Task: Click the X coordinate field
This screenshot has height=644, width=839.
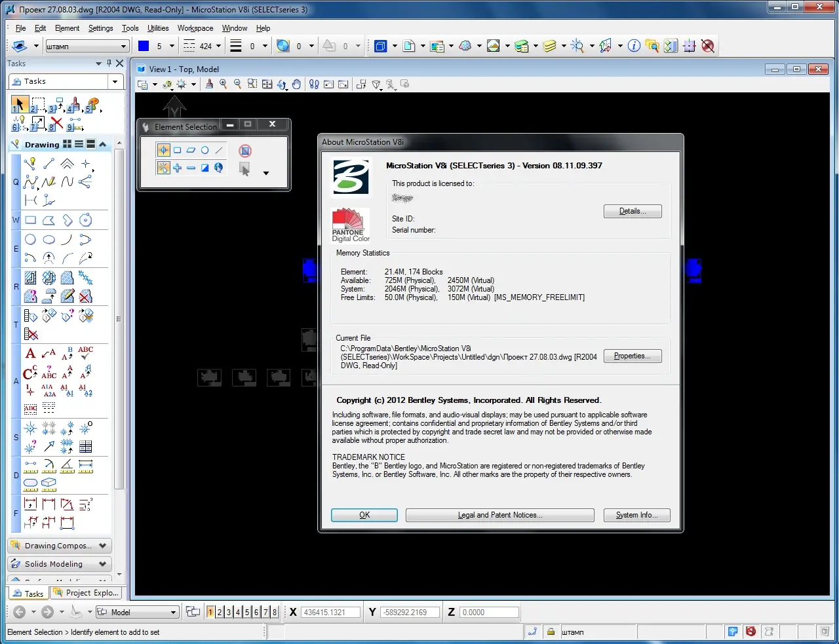Action: point(331,613)
